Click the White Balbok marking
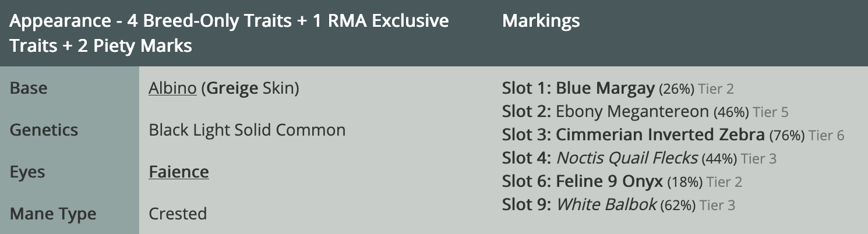 pyautogui.click(x=606, y=205)
